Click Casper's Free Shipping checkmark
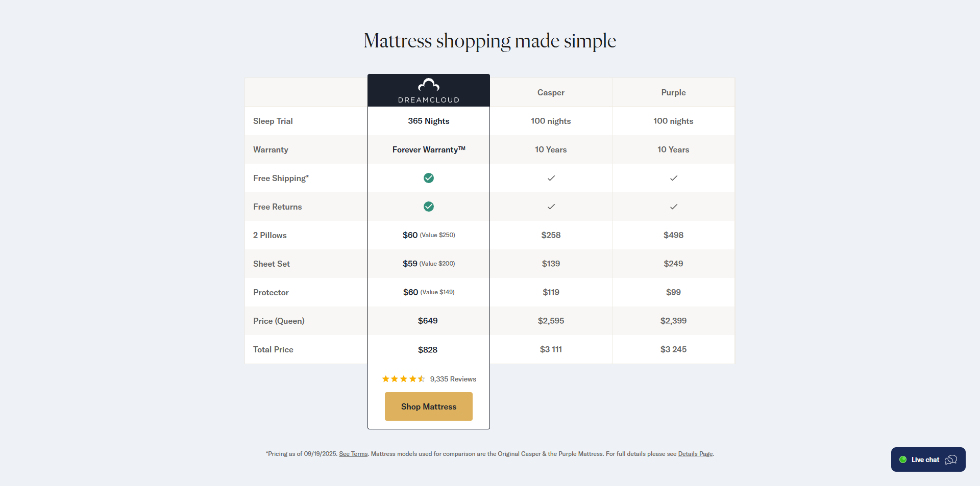Image resolution: width=980 pixels, height=486 pixels. point(551,178)
